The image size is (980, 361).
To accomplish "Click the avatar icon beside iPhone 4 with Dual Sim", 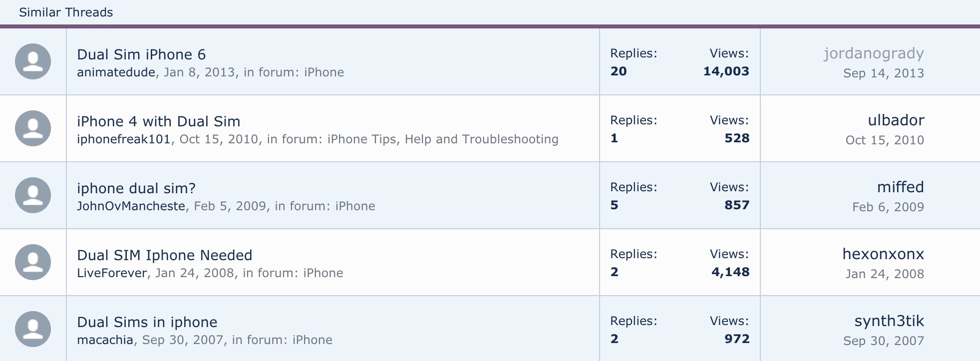I will pyautogui.click(x=33, y=128).
